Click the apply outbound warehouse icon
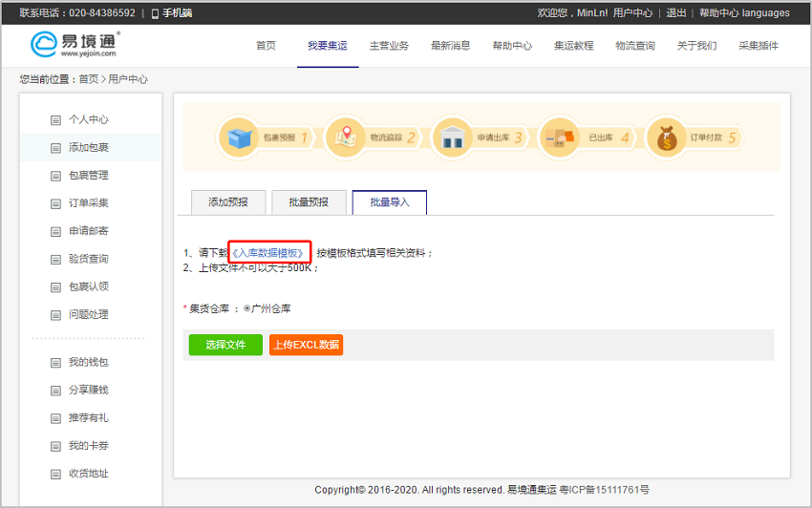The height and width of the screenshot is (508, 812). [x=452, y=138]
